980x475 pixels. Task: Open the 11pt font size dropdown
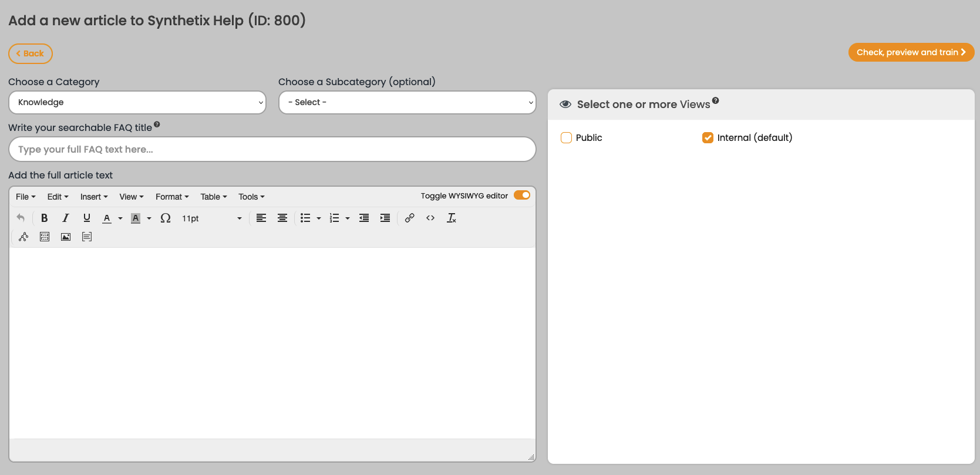click(211, 218)
